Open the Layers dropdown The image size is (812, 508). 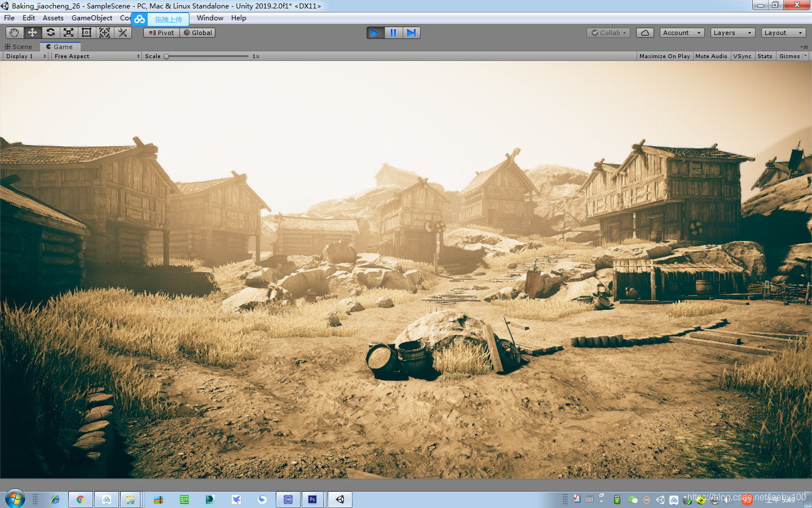(732, 33)
